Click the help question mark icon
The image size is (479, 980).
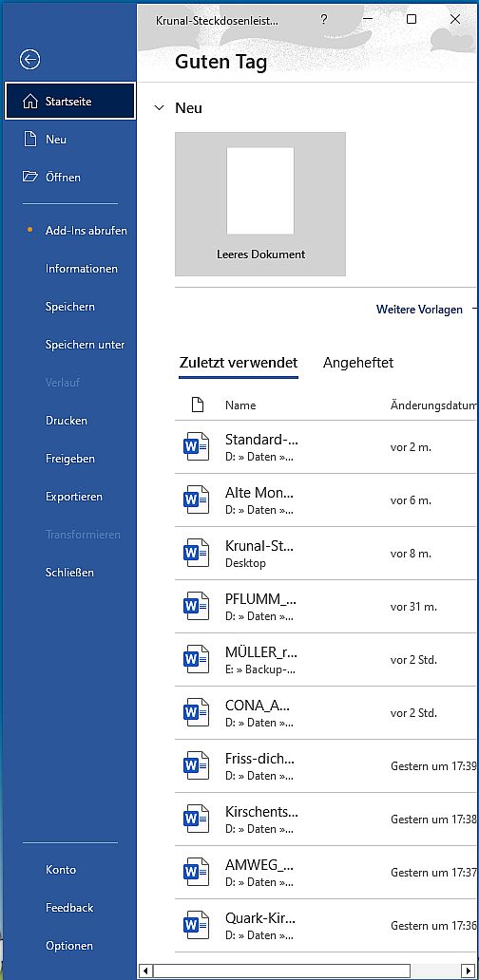323,19
